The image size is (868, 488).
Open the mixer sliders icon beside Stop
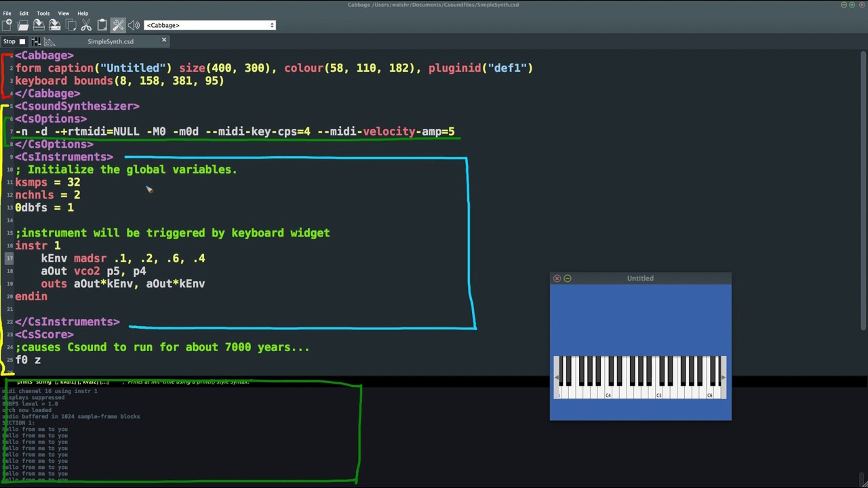[36, 41]
